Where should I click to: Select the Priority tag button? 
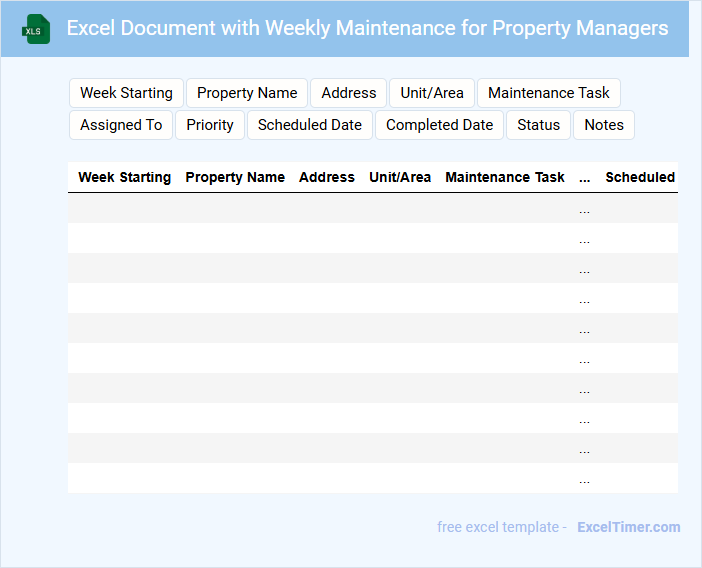click(210, 125)
